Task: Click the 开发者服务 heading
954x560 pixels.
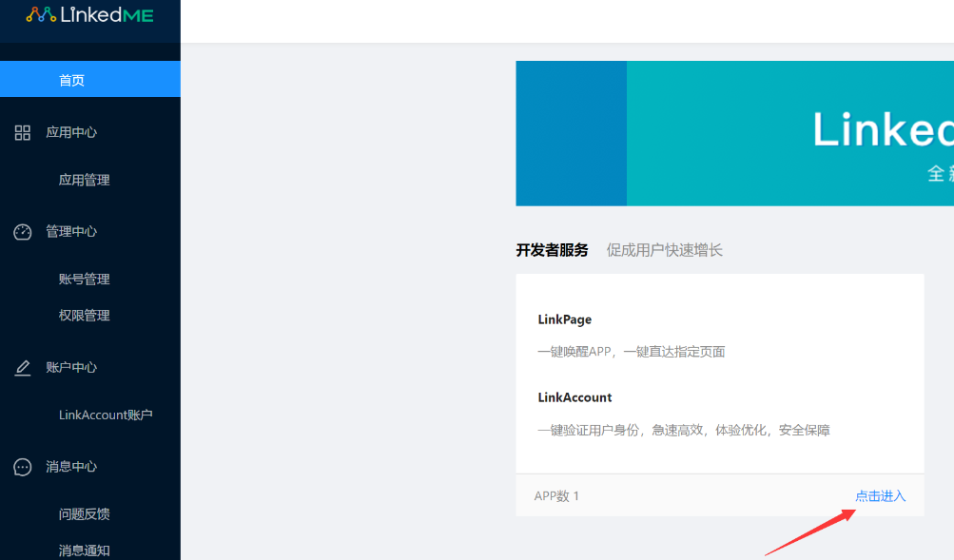Action: pyautogui.click(x=552, y=250)
